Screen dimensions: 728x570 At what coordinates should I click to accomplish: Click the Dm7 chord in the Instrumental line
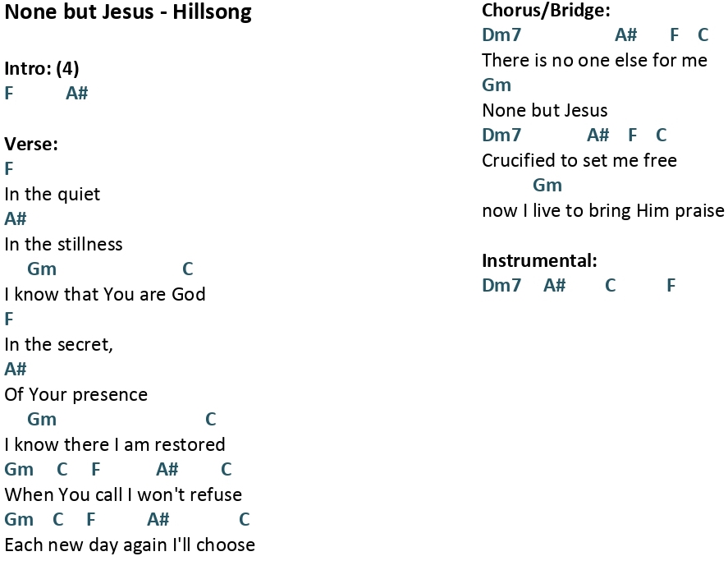501,286
